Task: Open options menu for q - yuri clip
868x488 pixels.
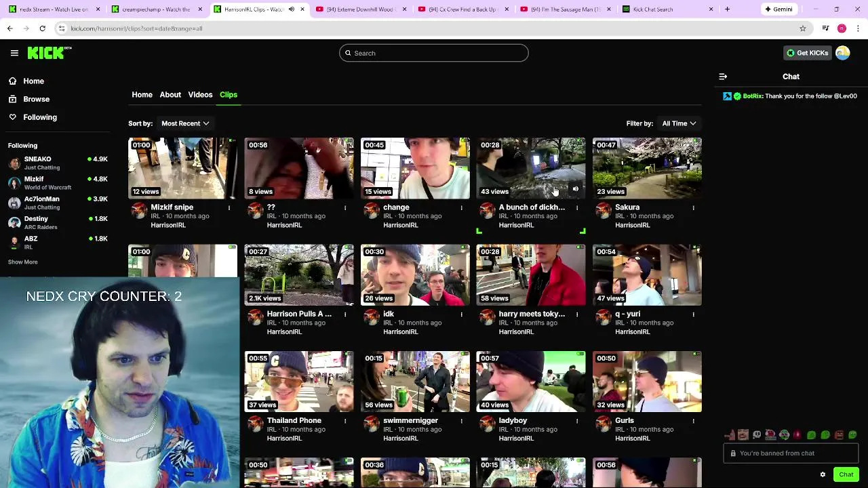Action: (693, 314)
